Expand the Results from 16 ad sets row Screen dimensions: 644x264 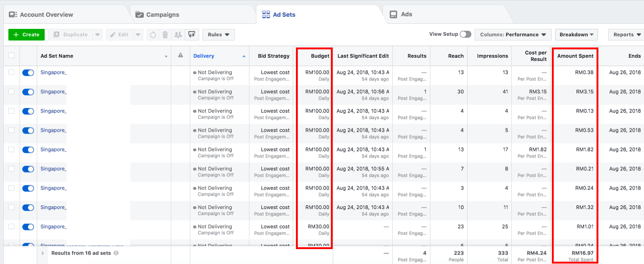(43, 253)
